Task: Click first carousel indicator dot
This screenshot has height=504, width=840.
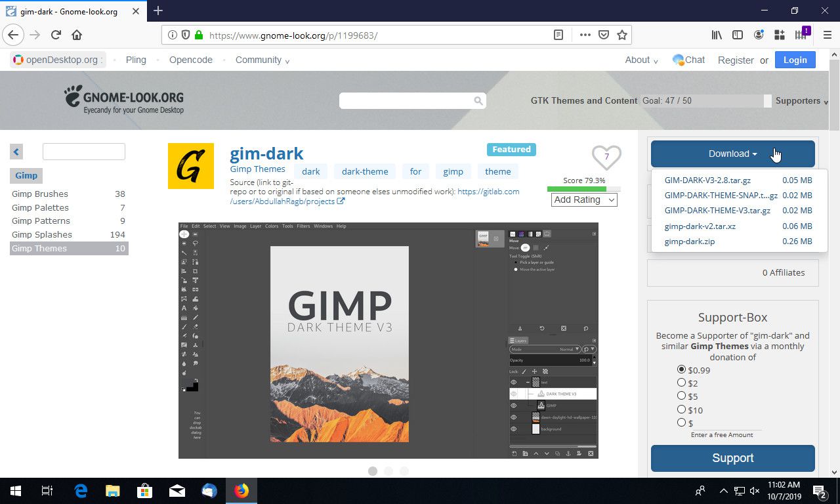Action: (x=373, y=471)
